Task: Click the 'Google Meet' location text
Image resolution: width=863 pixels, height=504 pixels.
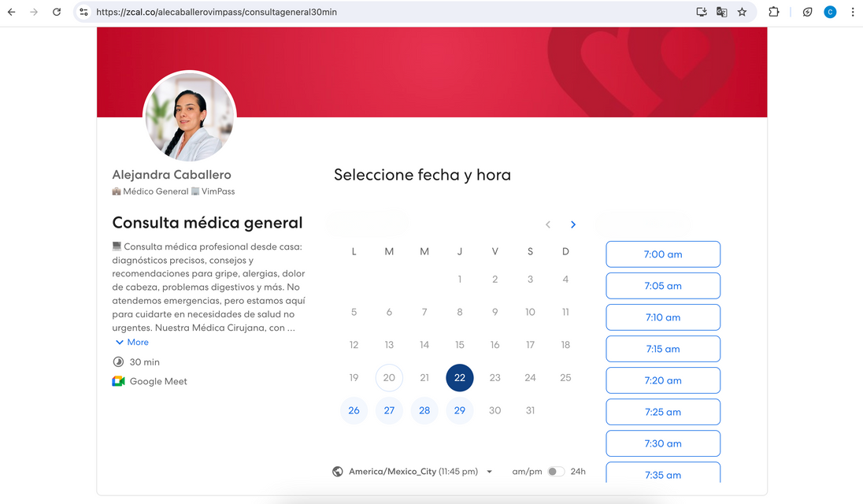Action: 158,381
